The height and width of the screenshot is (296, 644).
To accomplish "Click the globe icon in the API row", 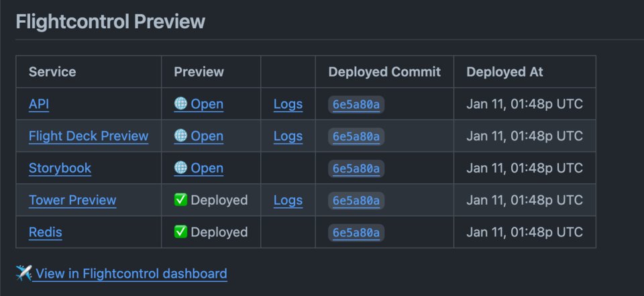I will pyautogui.click(x=180, y=103).
